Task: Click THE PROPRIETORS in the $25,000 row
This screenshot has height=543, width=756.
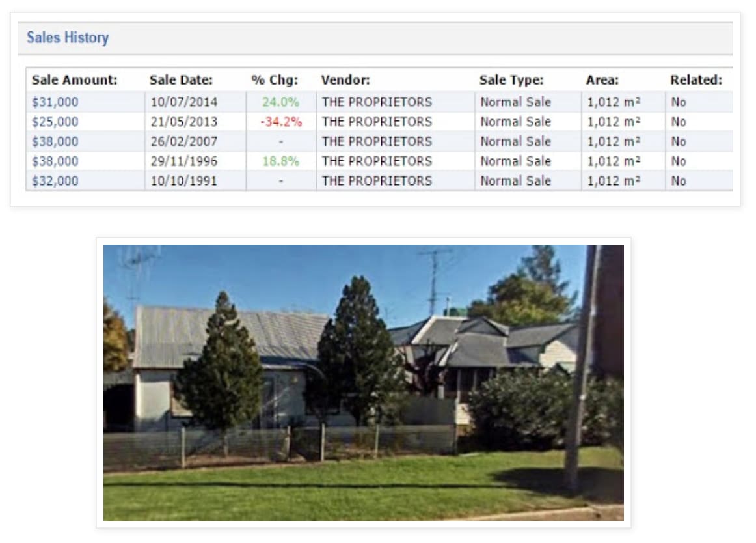Action: [377, 122]
